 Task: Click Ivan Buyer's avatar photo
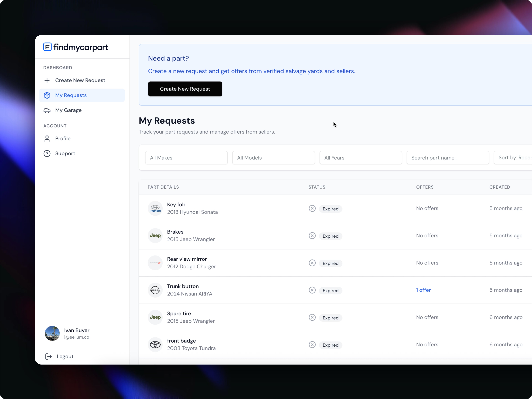(52, 333)
